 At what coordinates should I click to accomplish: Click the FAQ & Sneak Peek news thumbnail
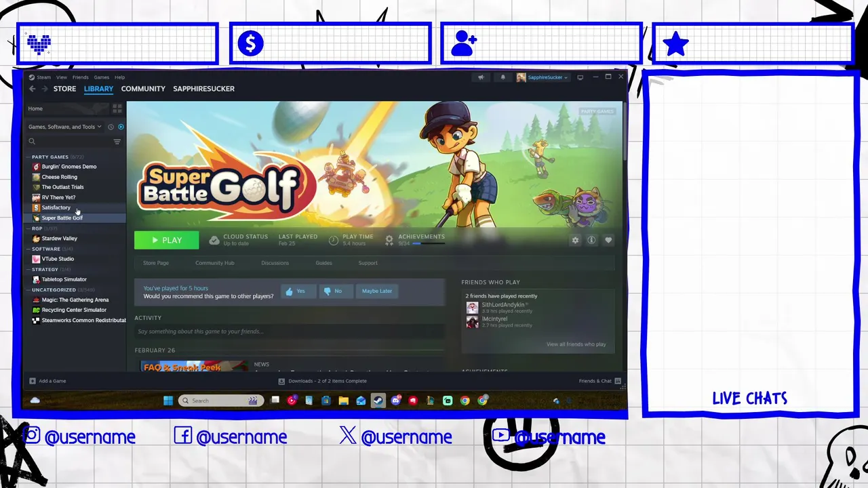click(x=195, y=366)
